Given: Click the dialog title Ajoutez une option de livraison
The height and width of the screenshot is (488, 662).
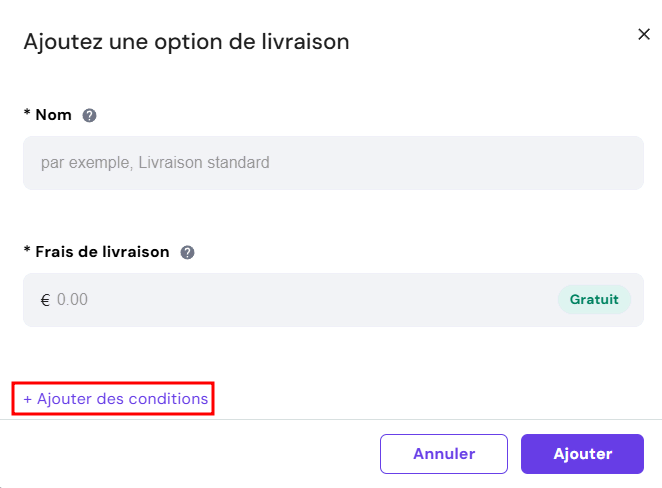Looking at the screenshot, I should tap(186, 42).
